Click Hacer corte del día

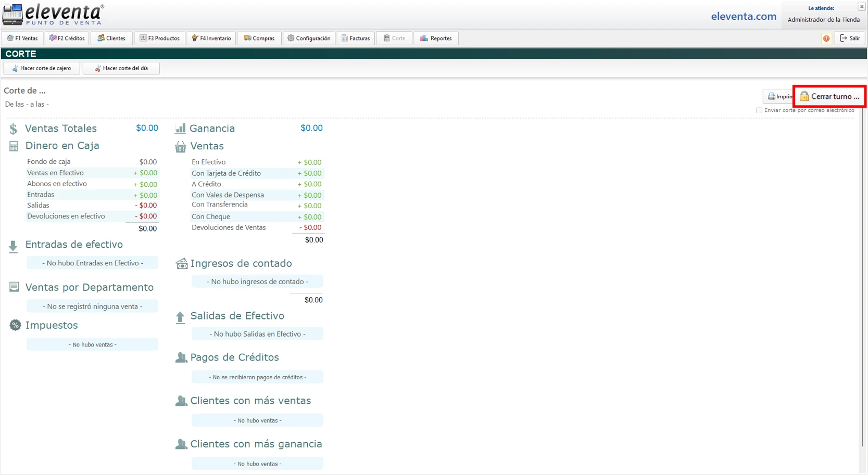(x=121, y=68)
